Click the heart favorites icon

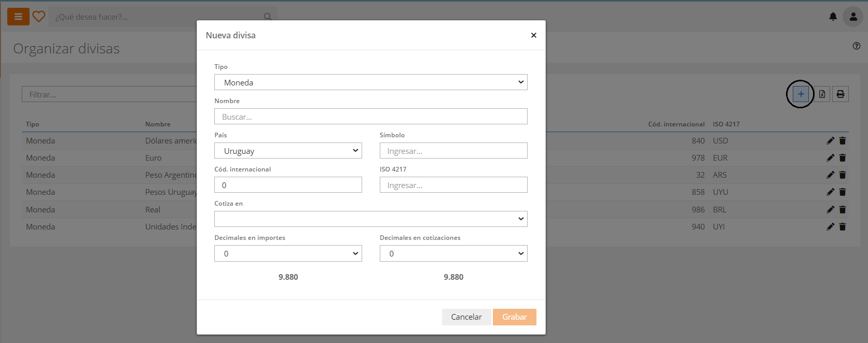tap(39, 17)
